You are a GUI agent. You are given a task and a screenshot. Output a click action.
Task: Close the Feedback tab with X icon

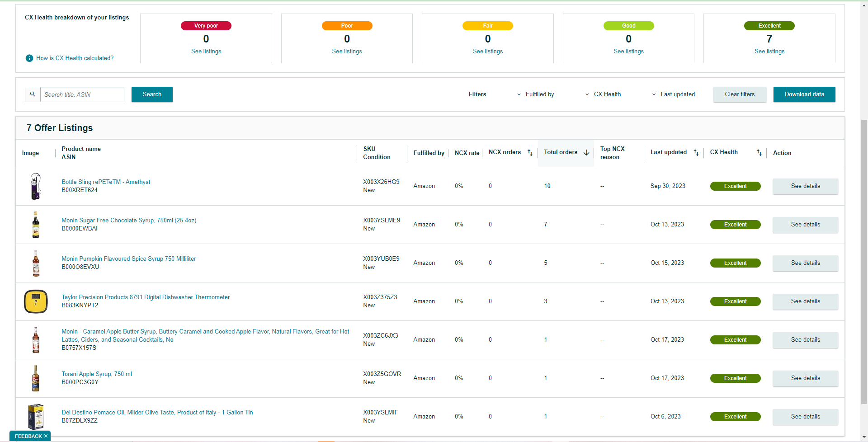click(46, 436)
